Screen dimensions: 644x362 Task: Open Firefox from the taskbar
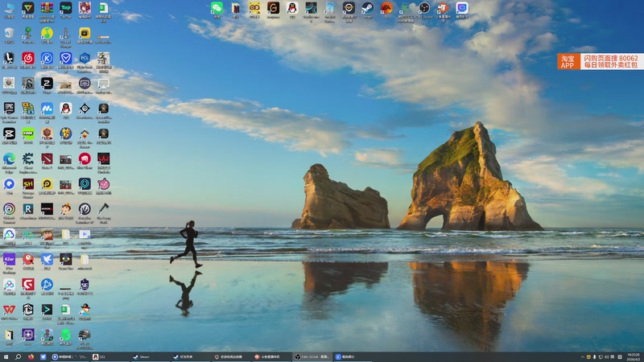[31, 357]
